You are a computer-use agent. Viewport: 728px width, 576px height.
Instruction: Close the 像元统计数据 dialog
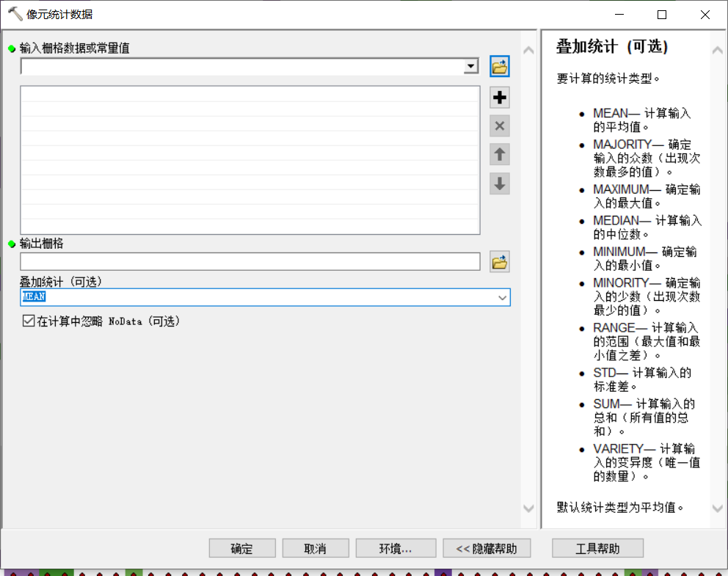coord(705,15)
